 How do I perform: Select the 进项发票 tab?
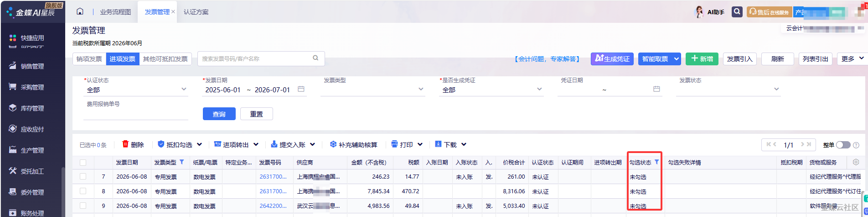[x=123, y=59]
